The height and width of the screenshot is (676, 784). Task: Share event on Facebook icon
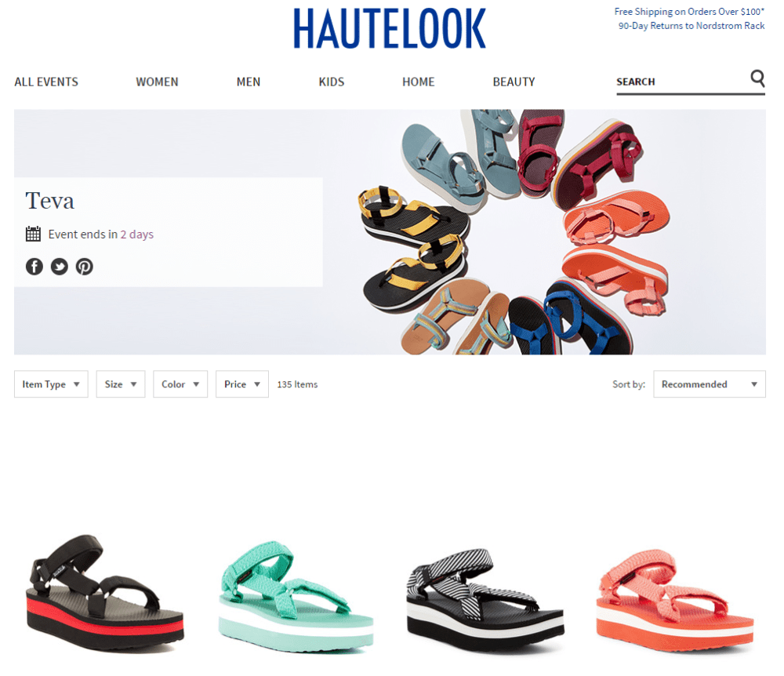34,267
